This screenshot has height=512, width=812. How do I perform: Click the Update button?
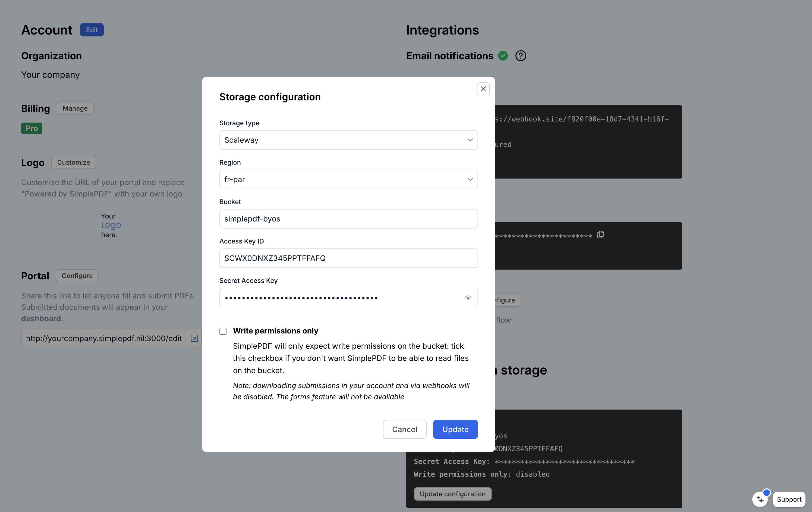[x=455, y=429]
